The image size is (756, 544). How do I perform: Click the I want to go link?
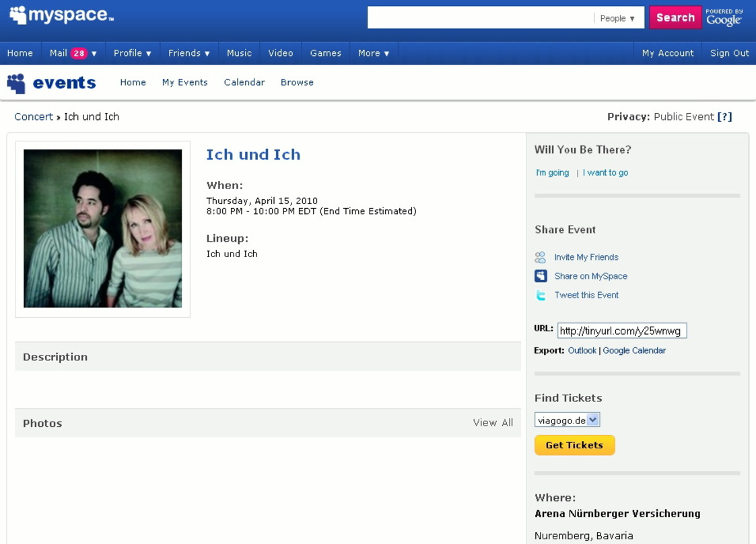(606, 172)
